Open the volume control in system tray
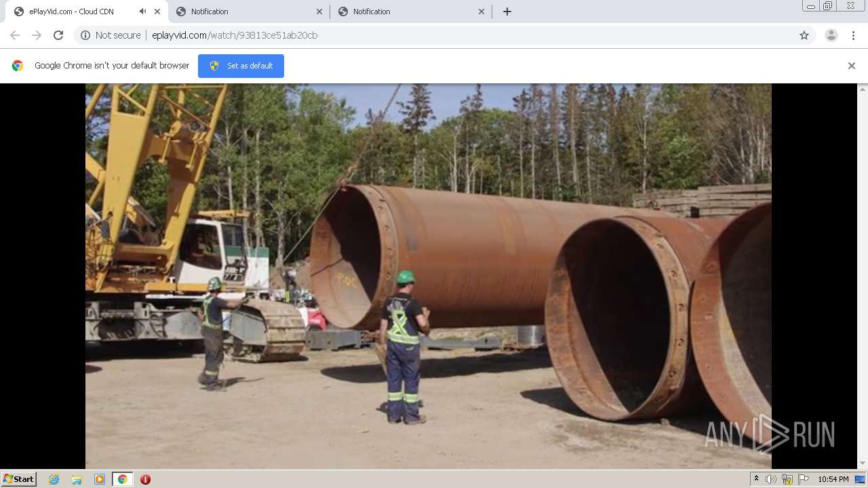The height and width of the screenshot is (488, 868). click(x=771, y=479)
